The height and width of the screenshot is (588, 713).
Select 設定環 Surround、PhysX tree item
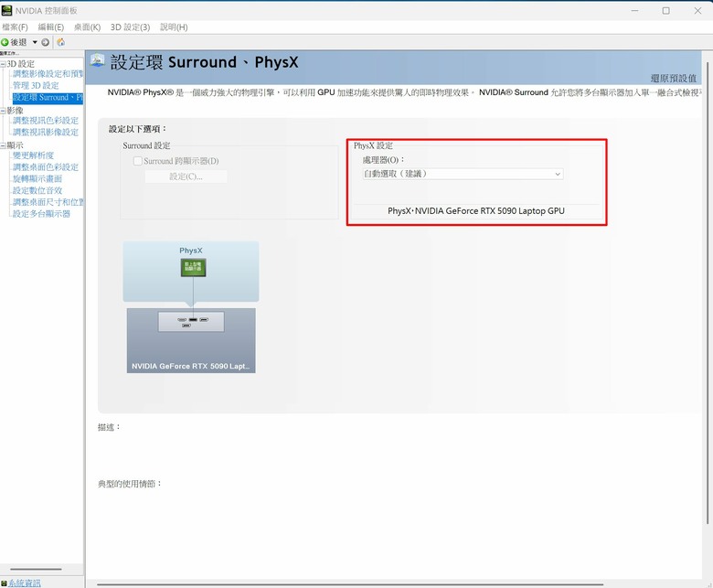(48, 97)
